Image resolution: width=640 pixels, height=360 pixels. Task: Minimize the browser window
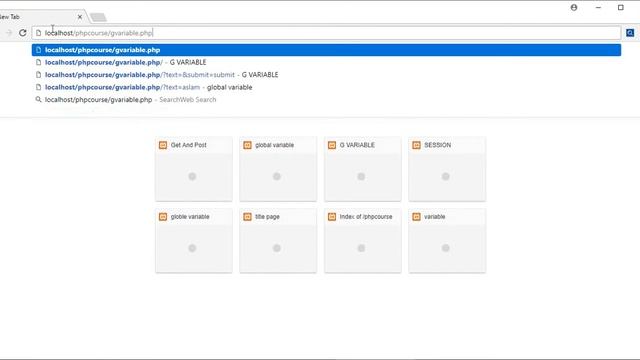point(598,7)
